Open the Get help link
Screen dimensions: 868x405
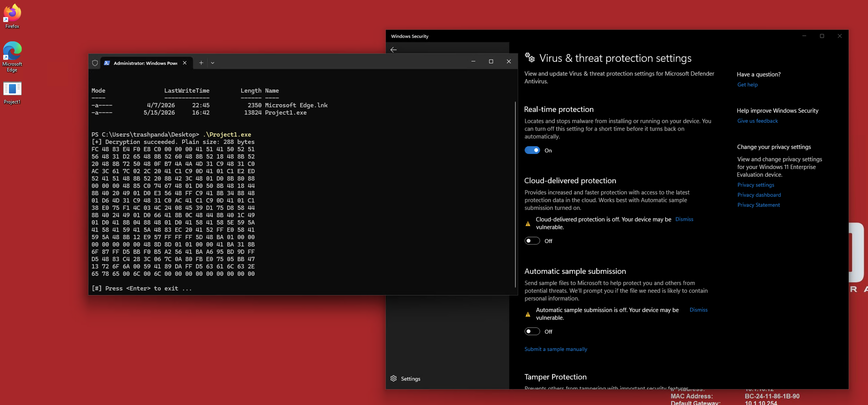(747, 85)
